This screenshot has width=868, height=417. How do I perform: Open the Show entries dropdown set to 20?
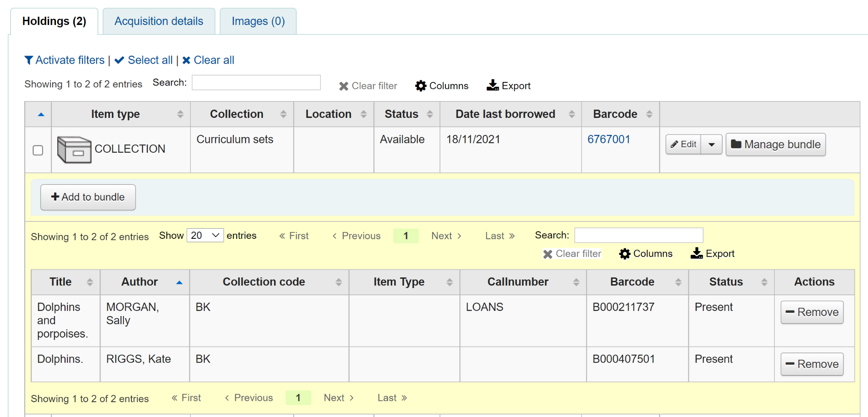[x=205, y=235]
